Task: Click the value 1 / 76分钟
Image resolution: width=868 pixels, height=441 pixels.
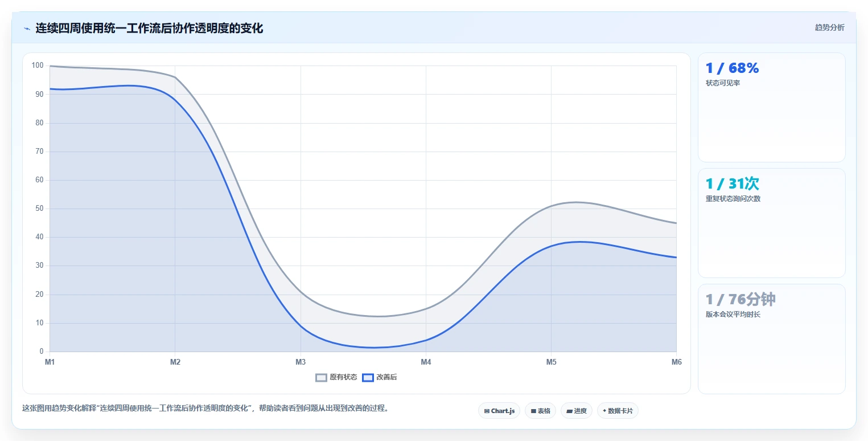Action: (x=741, y=300)
